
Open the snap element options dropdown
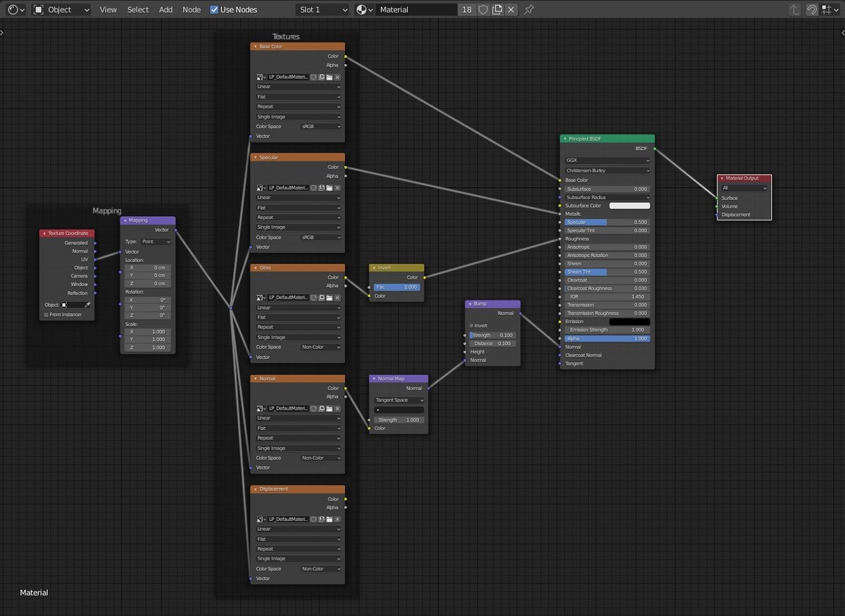click(830, 10)
